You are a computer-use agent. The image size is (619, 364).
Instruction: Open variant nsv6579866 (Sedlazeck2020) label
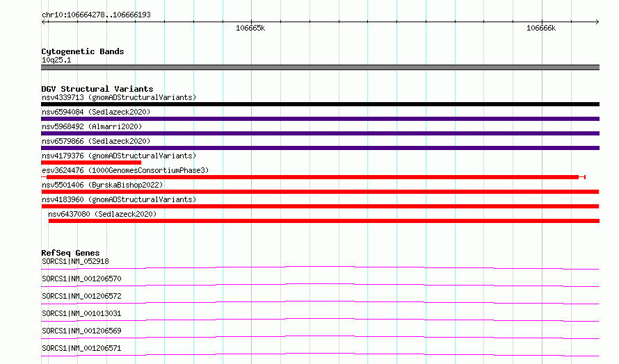coord(96,141)
